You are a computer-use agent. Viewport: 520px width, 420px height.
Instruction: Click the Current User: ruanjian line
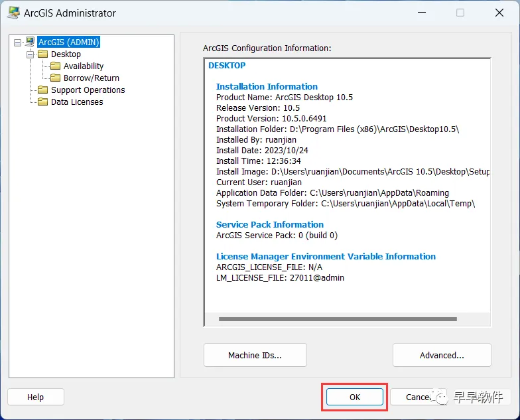(259, 182)
